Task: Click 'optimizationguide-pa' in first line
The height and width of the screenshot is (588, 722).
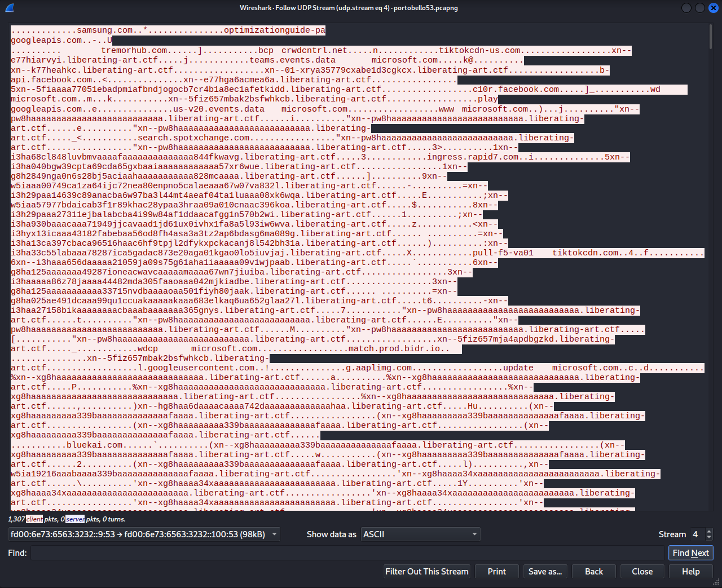Action: coord(275,30)
